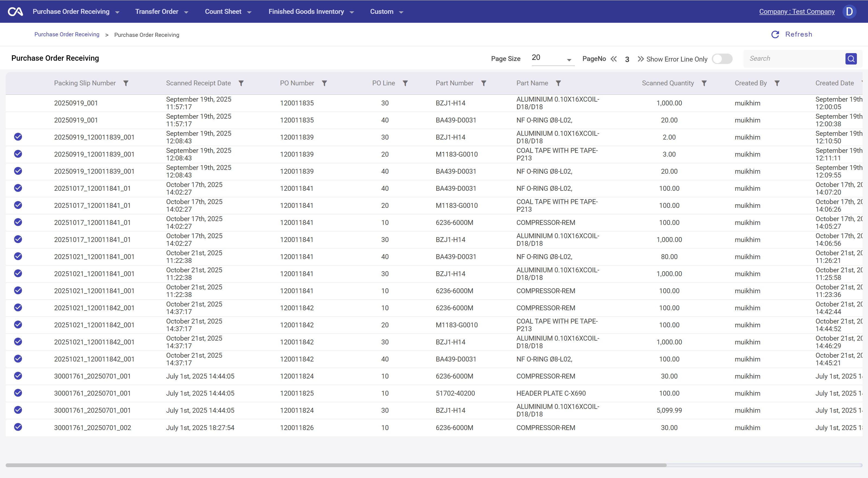Open the Part Number filter icon
868x478 pixels.
click(484, 83)
